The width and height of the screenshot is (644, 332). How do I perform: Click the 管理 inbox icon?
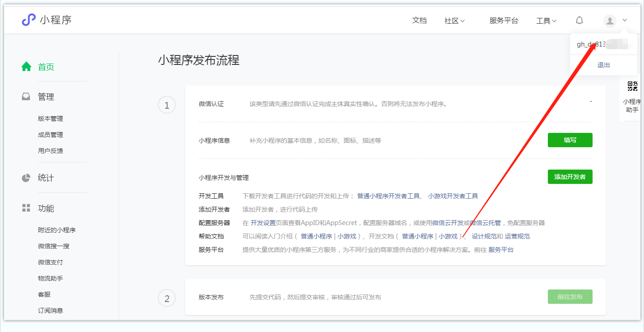(26, 97)
